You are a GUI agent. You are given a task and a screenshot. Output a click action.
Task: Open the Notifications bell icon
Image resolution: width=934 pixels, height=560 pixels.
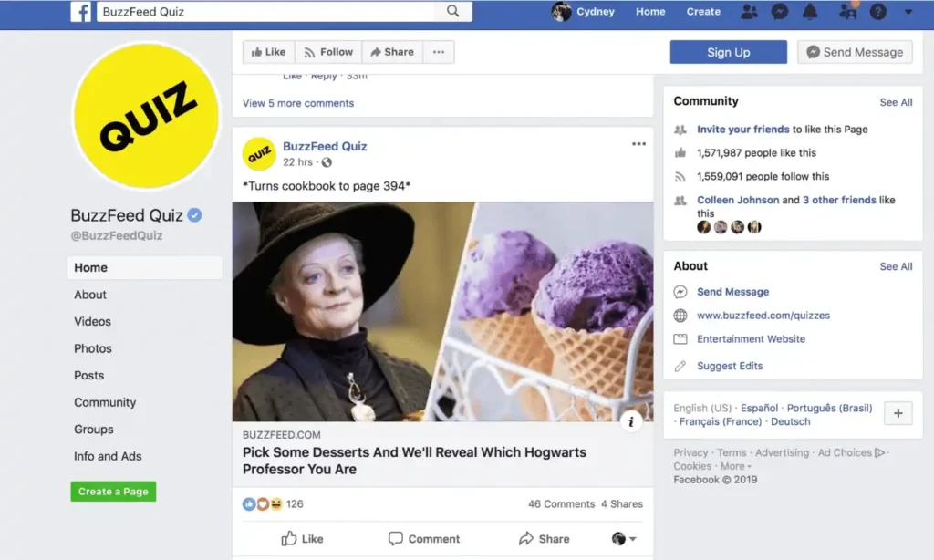[x=810, y=12]
